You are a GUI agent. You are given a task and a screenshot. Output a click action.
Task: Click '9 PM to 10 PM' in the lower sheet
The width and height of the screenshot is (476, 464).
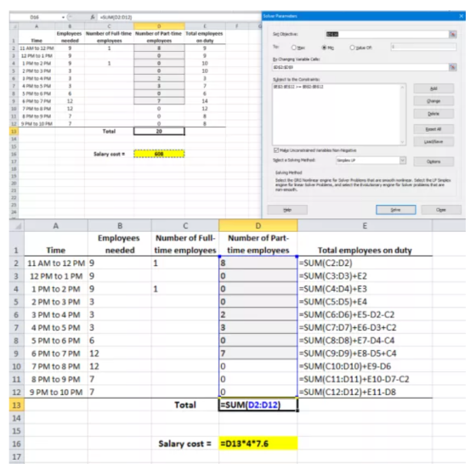(x=56, y=392)
